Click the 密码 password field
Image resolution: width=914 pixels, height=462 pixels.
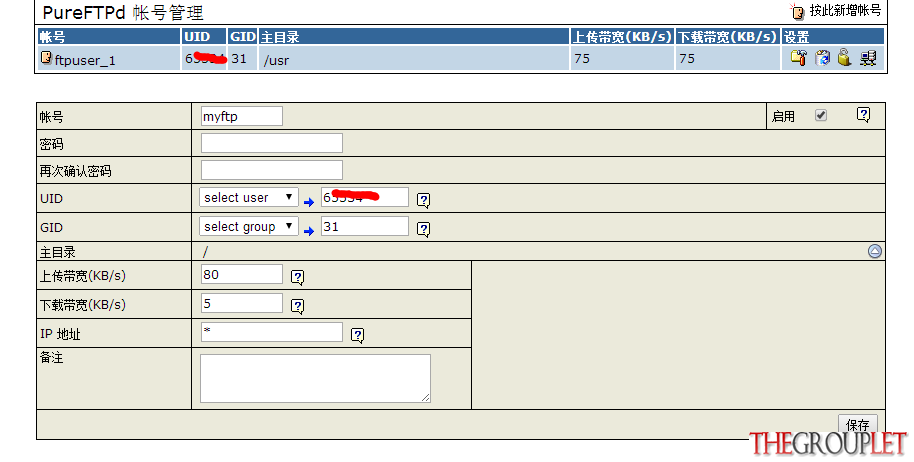click(x=272, y=143)
